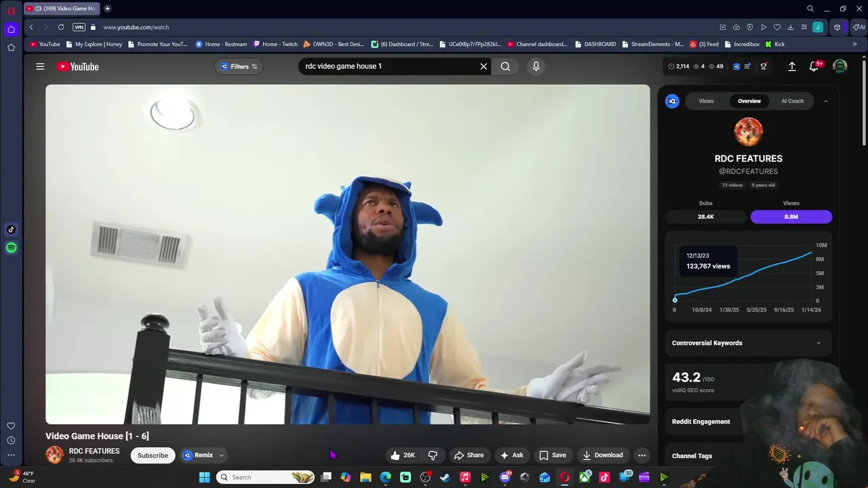Open the vidIQ Filters button
This screenshot has width=868, height=488.
tap(239, 66)
